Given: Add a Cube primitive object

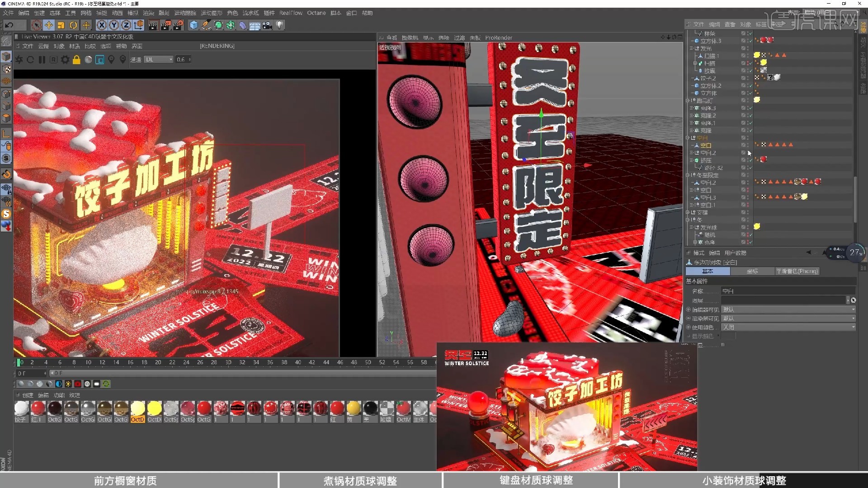Looking at the screenshot, I should (194, 25).
